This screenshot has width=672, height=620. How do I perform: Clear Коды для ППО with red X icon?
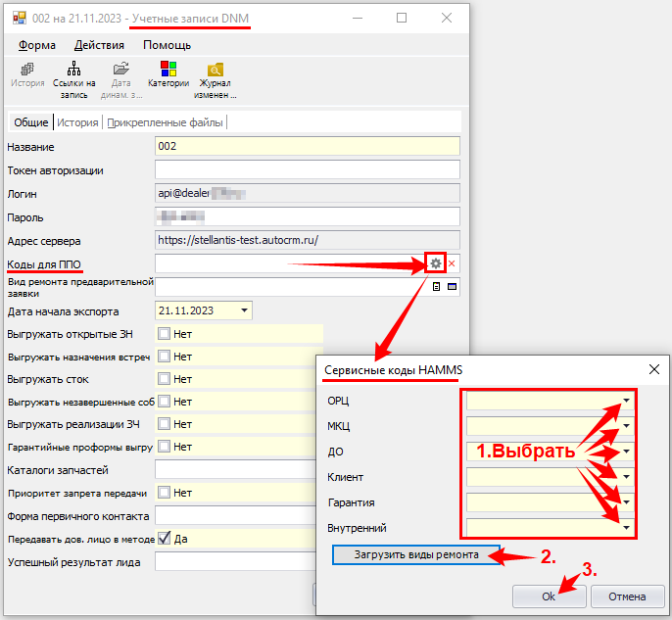click(x=452, y=263)
